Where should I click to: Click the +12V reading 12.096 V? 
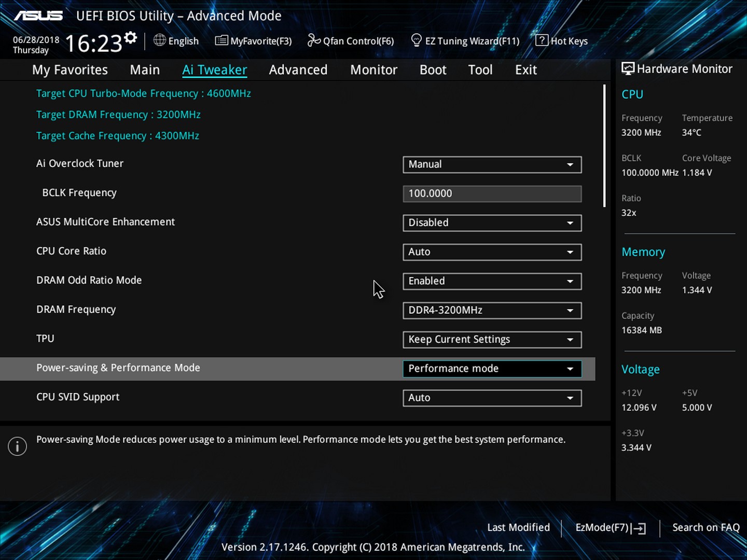click(x=639, y=408)
